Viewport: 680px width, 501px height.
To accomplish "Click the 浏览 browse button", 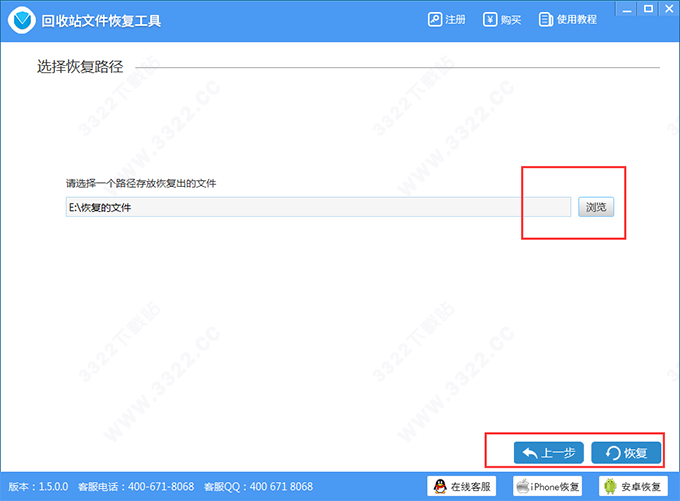I will [596, 207].
